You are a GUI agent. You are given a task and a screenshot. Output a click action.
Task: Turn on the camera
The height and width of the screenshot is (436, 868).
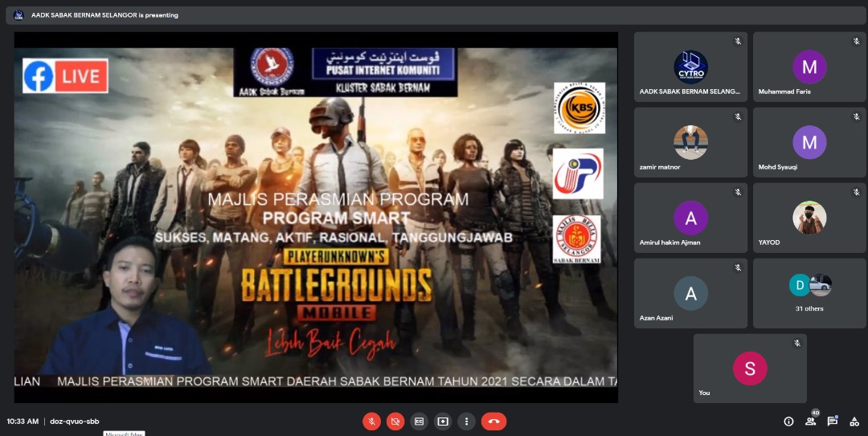coord(395,422)
